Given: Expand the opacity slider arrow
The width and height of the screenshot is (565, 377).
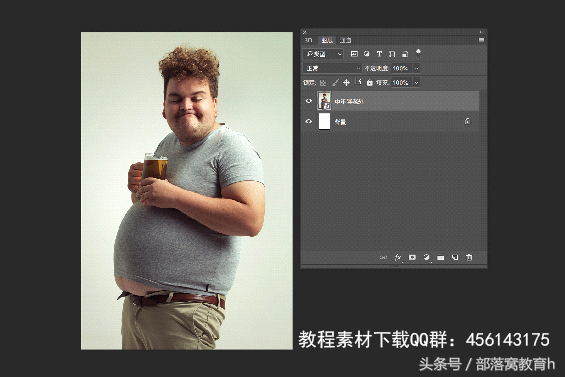Looking at the screenshot, I should pyautogui.click(x=417, y=68).
